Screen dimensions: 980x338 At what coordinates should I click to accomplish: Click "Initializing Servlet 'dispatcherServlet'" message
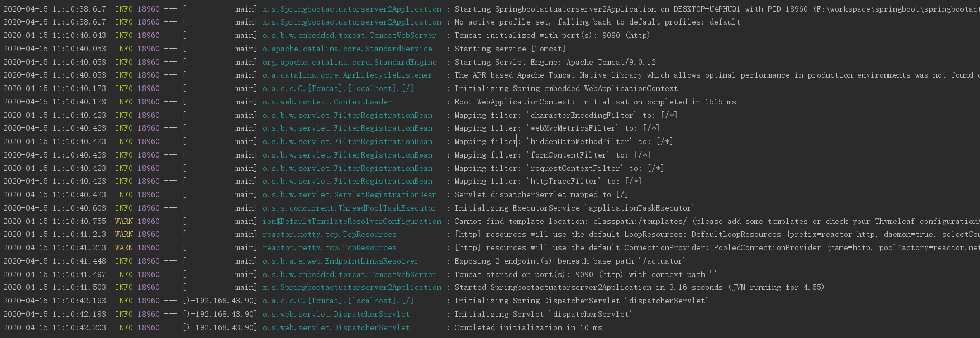click(543, 315)
